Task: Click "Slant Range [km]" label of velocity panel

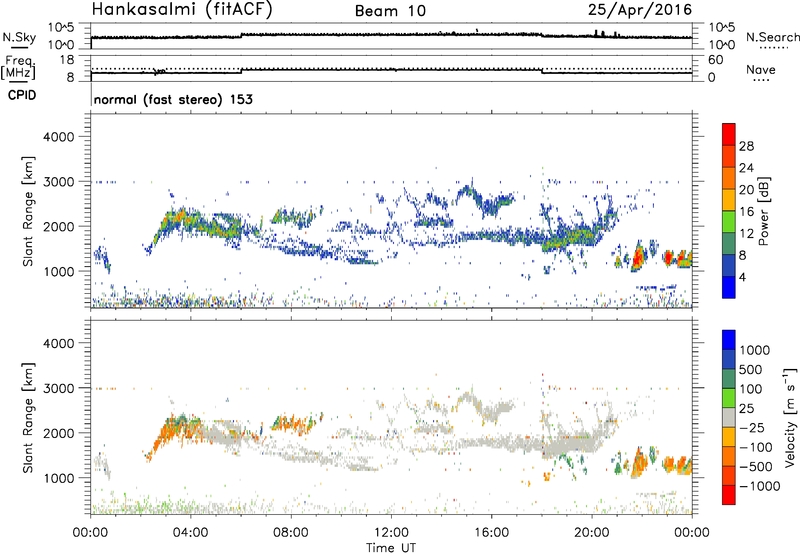Action: point(28,418)
